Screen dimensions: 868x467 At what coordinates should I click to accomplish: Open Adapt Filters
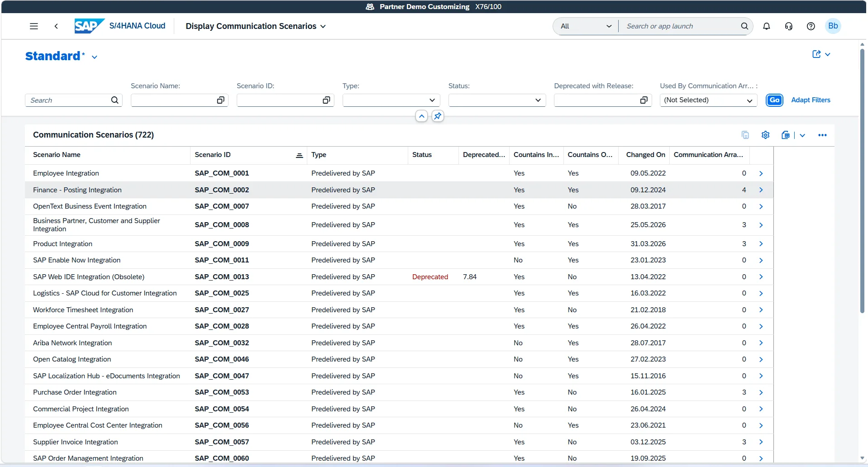(811, 100)
